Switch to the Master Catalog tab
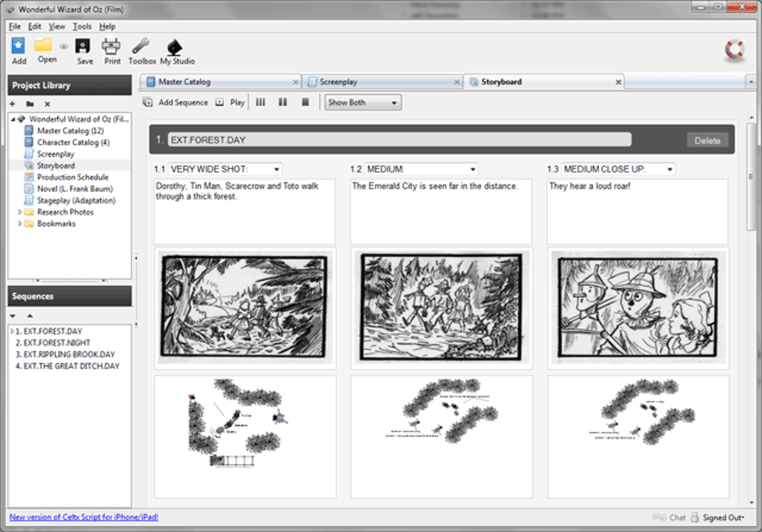The width and height of the screenshot is (762, 532). (221, 82)
